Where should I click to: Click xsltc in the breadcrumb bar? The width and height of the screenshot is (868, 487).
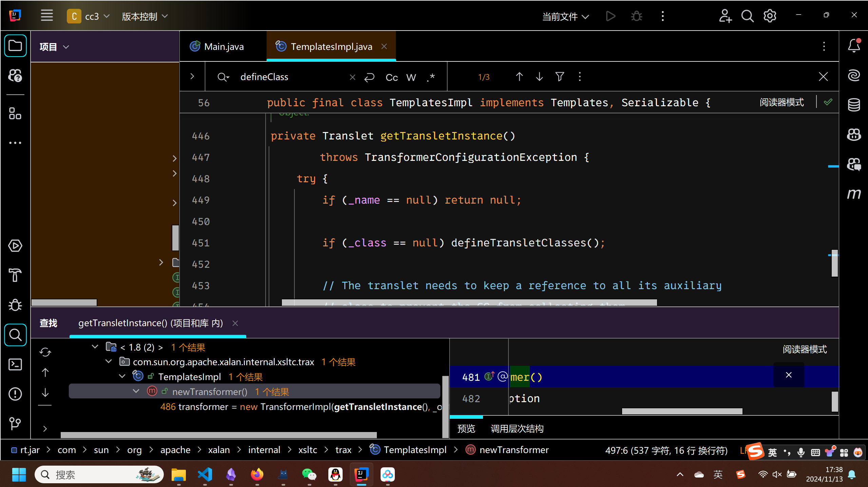click(x=308, y=450)
